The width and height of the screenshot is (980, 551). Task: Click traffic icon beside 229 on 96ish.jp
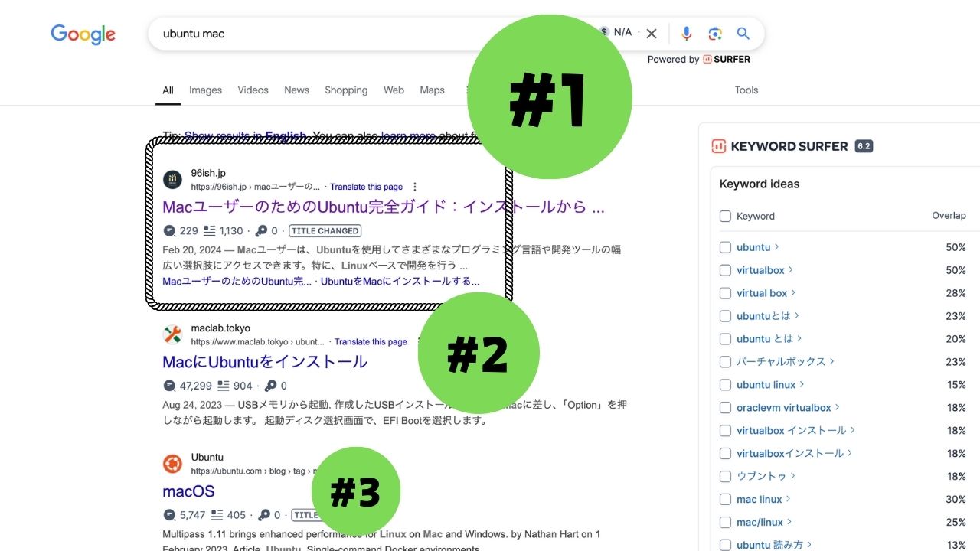(169, 230)
